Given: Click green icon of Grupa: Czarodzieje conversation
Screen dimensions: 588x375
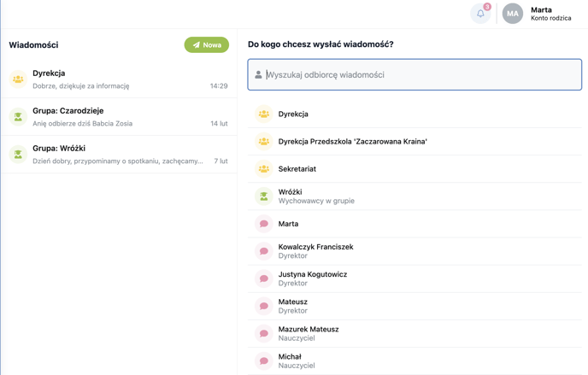Looking at the screenshot, I should point(18,117).
